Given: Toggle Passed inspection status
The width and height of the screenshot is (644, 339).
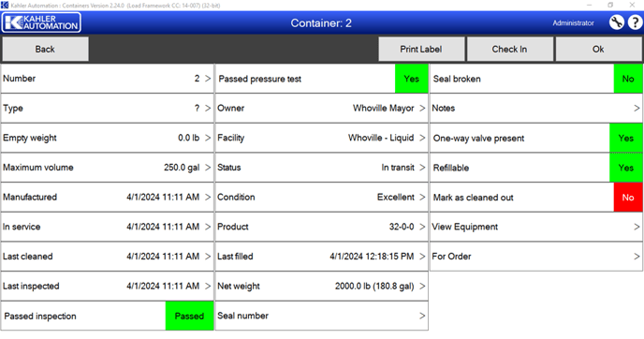Looking at the screenshot, I should (x=189, y=316).
